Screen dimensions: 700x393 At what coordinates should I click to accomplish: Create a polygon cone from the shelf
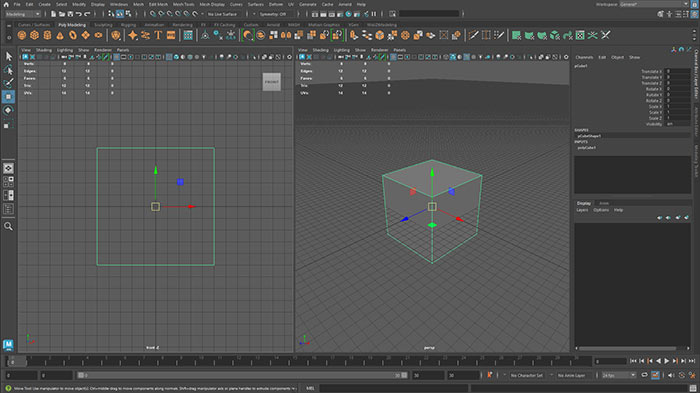(60, 35)
